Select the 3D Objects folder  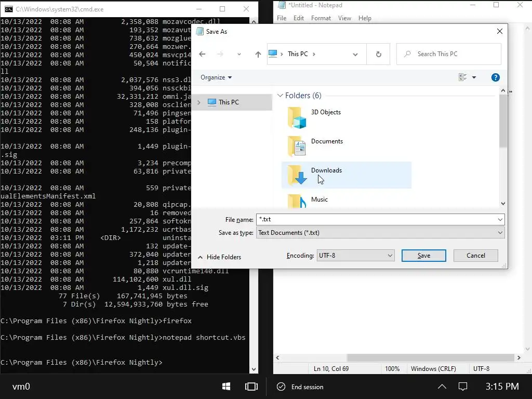(x=346, y=117)
